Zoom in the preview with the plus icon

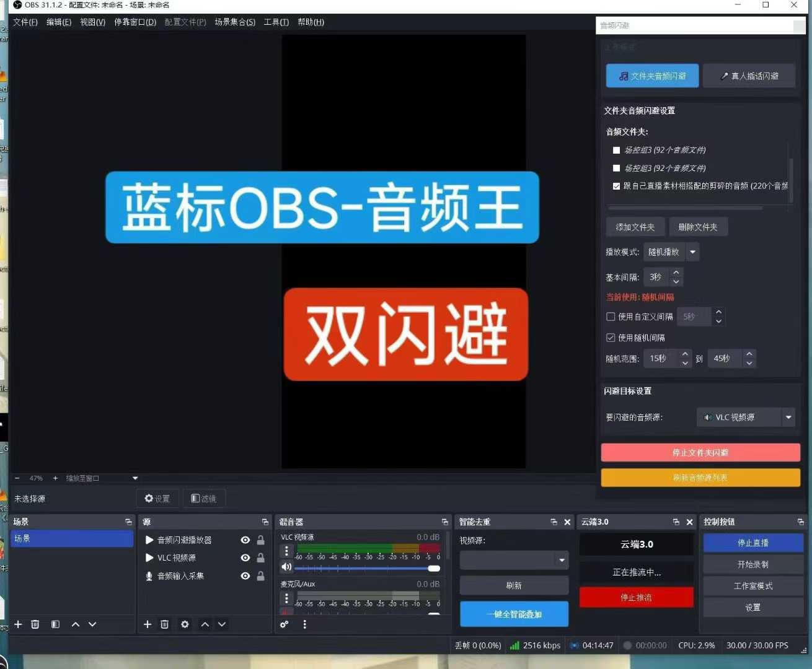(55, 478)
